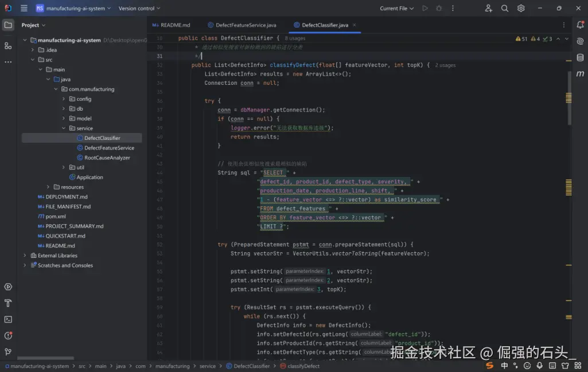Image resolution: width=588 pixels, height=372 pixels.
Task: Open the Terminal tool window
Action: pos(8,319)
